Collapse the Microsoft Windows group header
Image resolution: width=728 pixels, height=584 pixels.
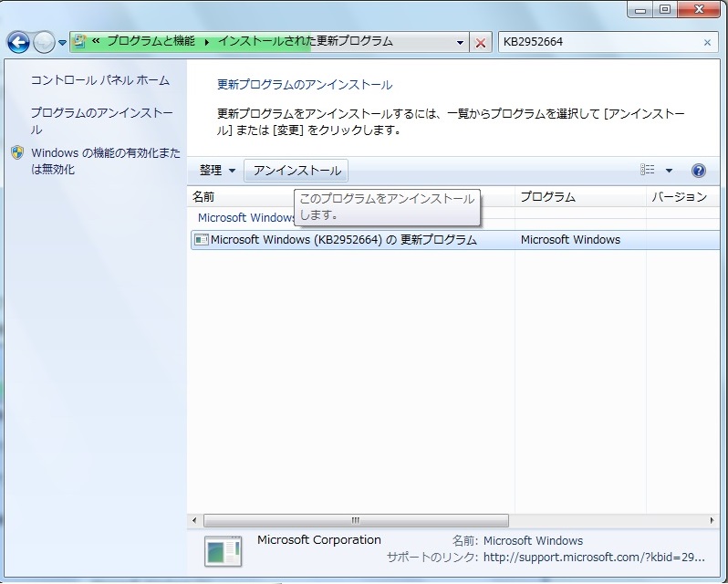tap(246, 218)
